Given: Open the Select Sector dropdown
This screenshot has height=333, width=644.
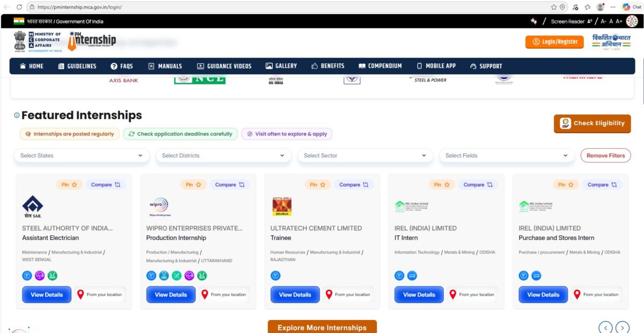Looking at the screenshot, I should 365,156.
